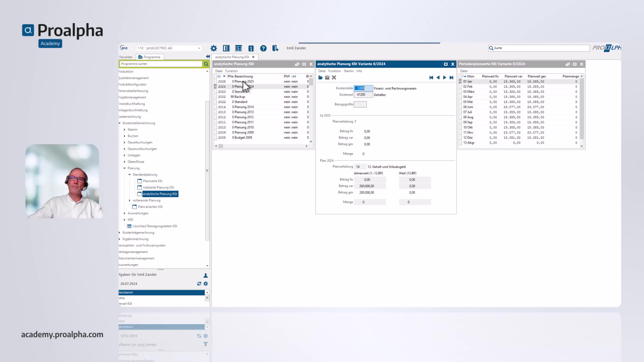The width and height of the screenshot is (644, 362).
Task: Click the info icon in top toolbar
Action: [x=251, y=48]
